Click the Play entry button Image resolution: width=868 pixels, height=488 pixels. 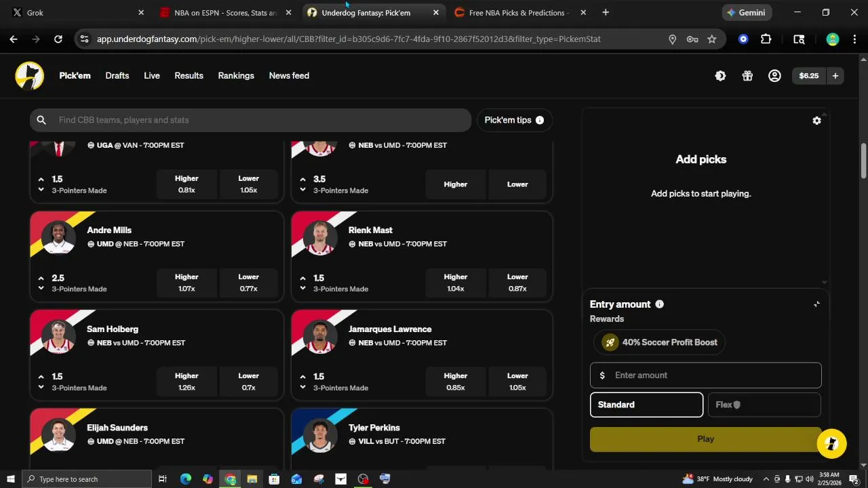705,439
